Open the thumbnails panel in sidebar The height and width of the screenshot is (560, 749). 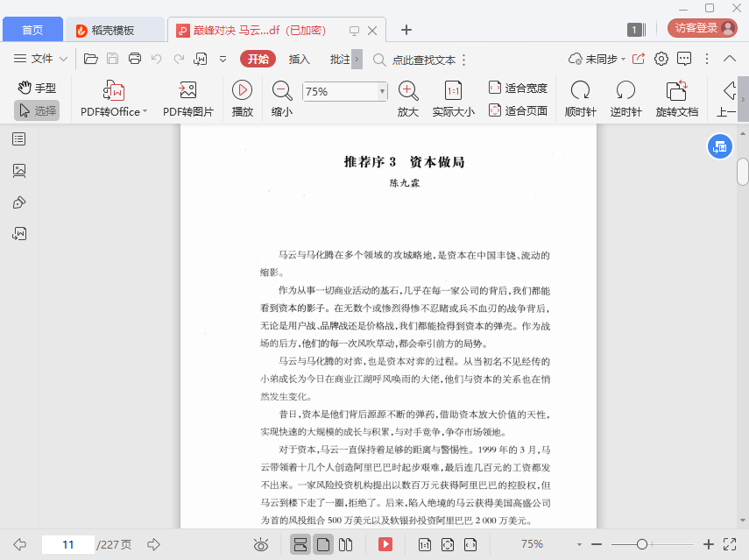coord(19,171)
